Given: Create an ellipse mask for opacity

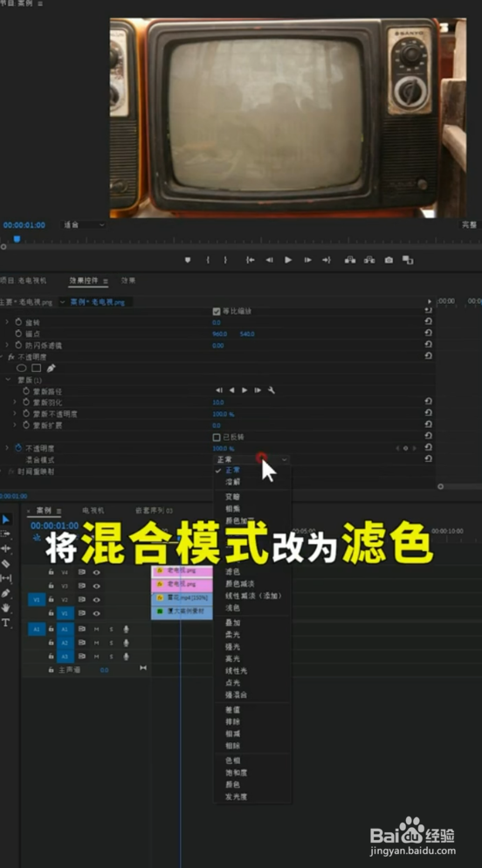Looking at the screenshot, I should [21, 369].
